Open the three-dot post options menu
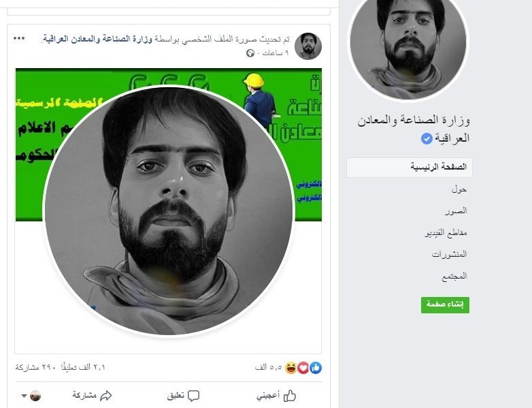The height and width of the screenshot is (408, 532). click(19, 38)
